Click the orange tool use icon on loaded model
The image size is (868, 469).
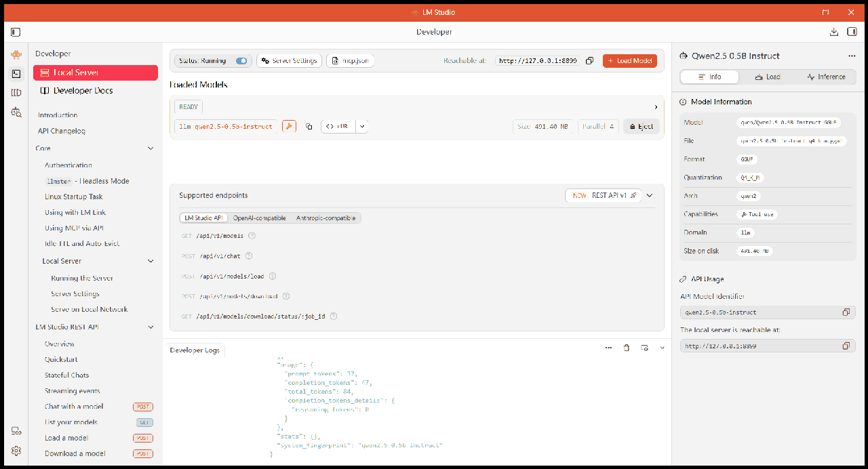point(289,126)
